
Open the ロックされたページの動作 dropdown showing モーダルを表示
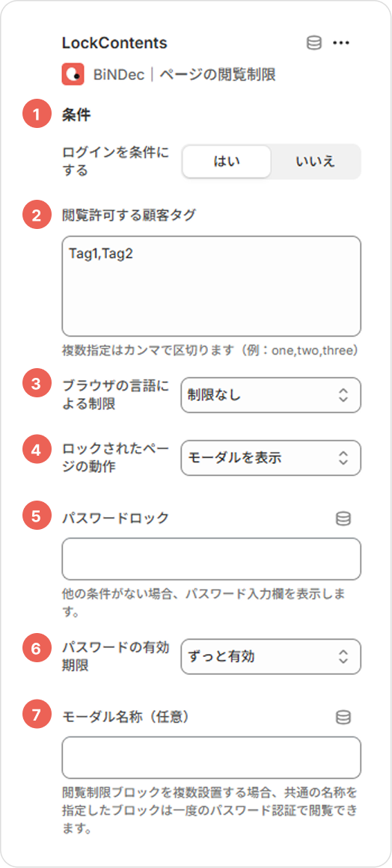(x=271, y=458)
